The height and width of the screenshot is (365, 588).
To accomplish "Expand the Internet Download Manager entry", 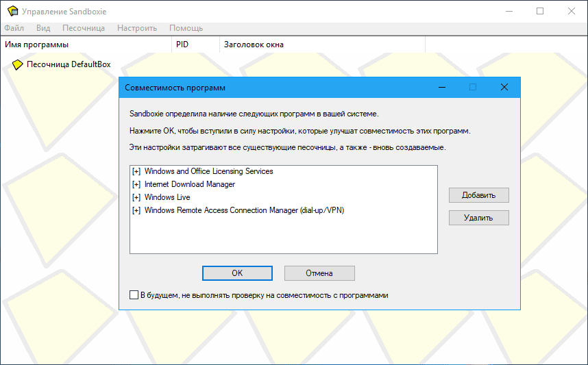I will (x=136, y=184).
